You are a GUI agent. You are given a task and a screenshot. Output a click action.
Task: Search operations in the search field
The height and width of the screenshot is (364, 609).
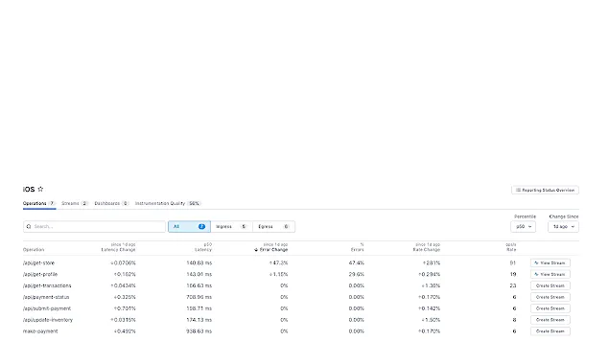tap(94, 227)
